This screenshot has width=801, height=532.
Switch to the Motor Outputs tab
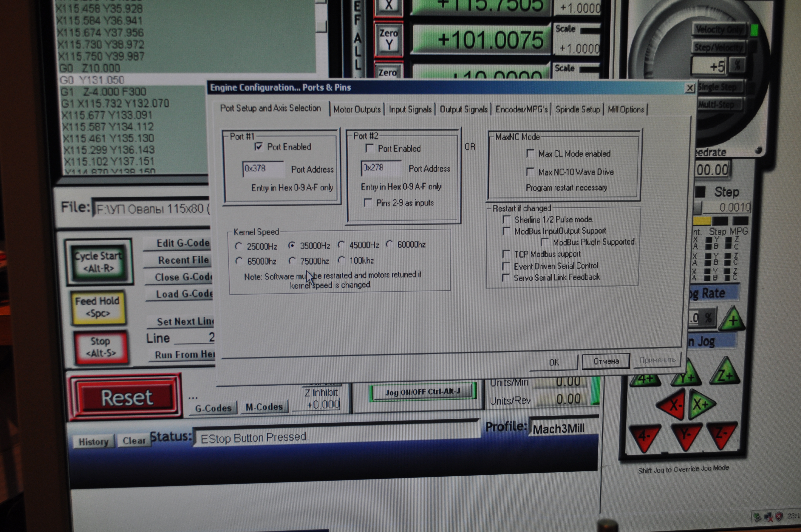coord(357,109)
